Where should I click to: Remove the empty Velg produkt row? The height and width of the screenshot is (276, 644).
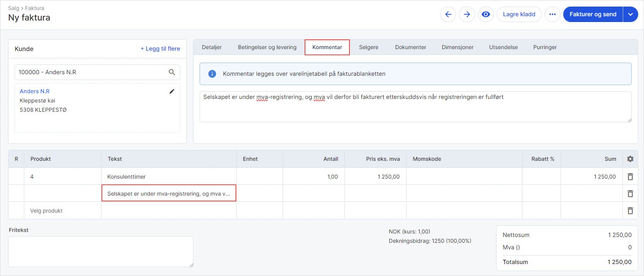tap(630, 211)
